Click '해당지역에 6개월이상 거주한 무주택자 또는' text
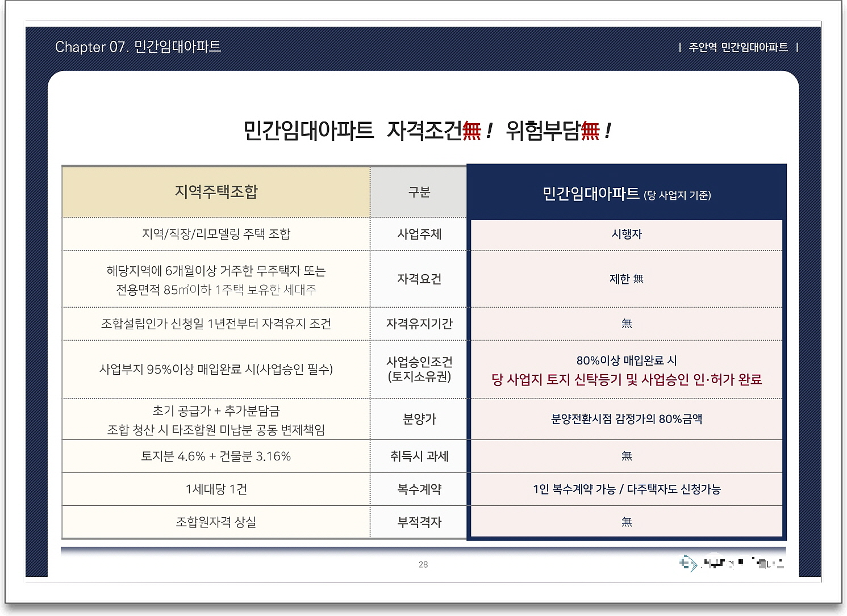 (x=216, y=271)
